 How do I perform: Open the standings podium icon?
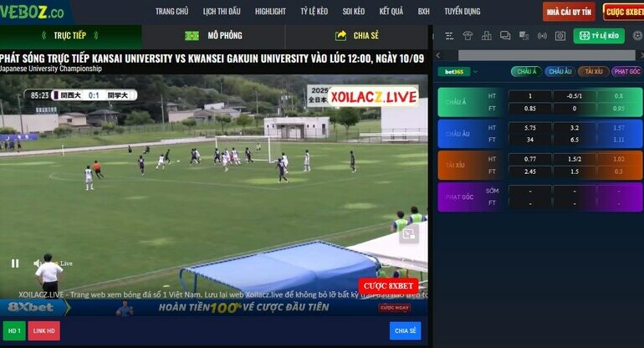tap(486, 36)
